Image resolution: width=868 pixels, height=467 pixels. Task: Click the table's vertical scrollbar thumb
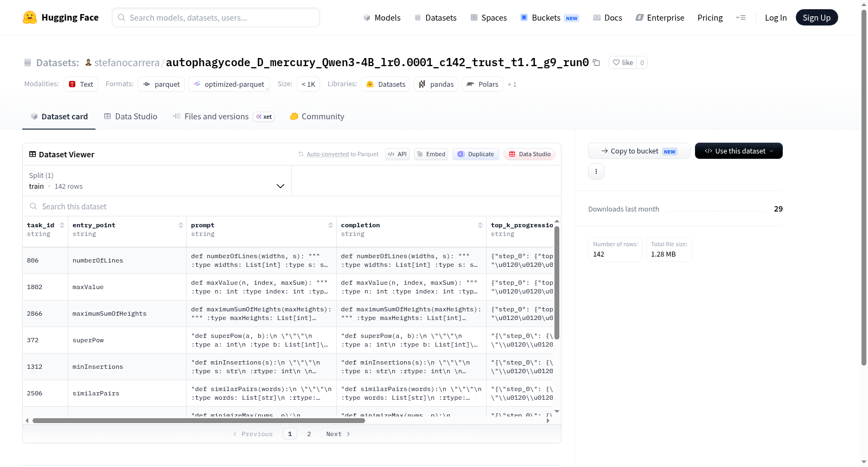pyautogui.click(x=557, y=283)
